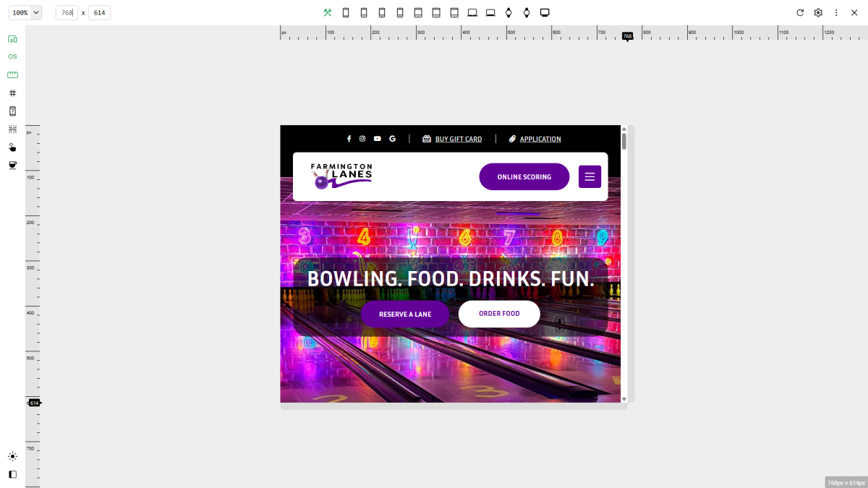This screenshot has width=868, height=488.
Task: Toggle the green ruler display icon
Action: click(12, 74)
